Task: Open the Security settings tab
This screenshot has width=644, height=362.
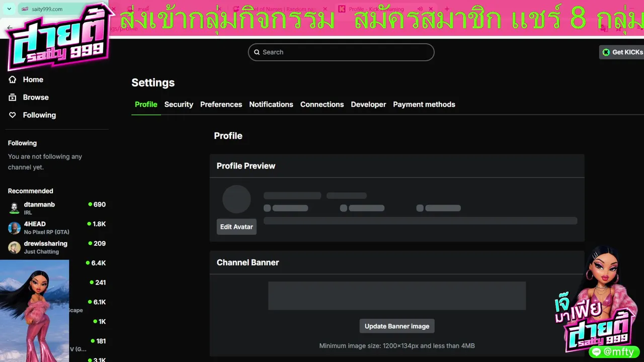Action: click(x=179, y=105)
